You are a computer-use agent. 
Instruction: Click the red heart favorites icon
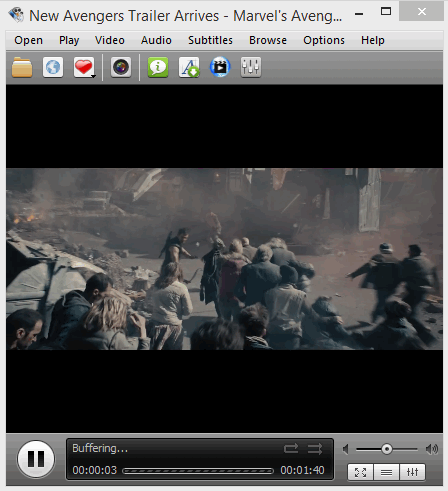tap(83, 67)
